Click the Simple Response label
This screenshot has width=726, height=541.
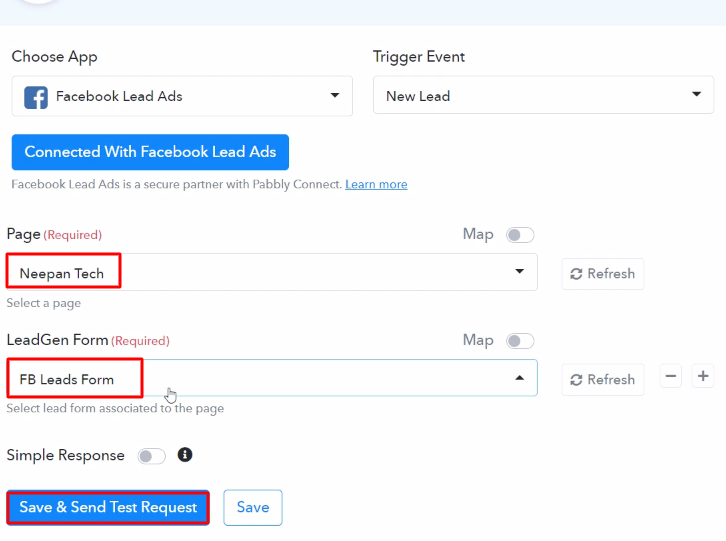[65, 455]
